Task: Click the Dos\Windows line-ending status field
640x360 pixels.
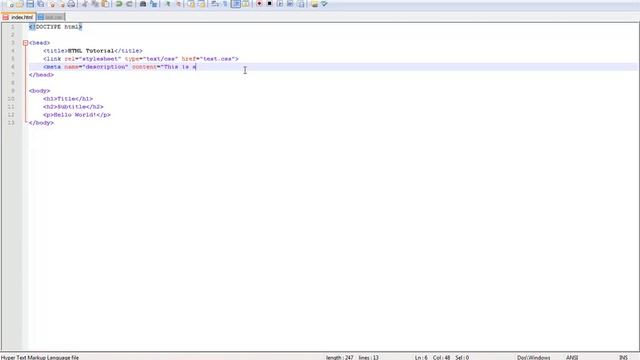Action: [533, 357]
